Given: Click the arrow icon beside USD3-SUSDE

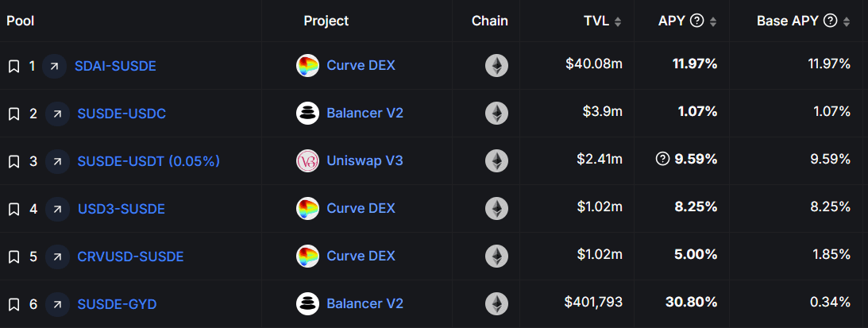Looking at the screenshot, I should [x=57, y=209].
